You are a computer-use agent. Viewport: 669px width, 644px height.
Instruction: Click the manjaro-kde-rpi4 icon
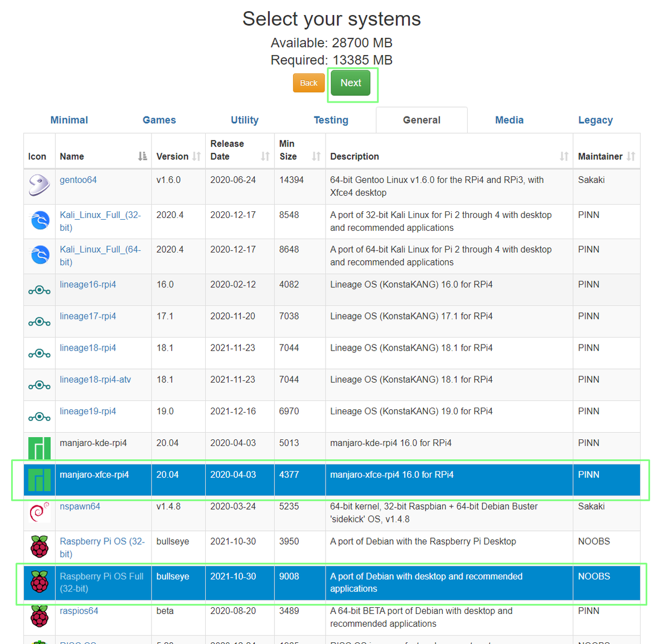click(39, 448)
